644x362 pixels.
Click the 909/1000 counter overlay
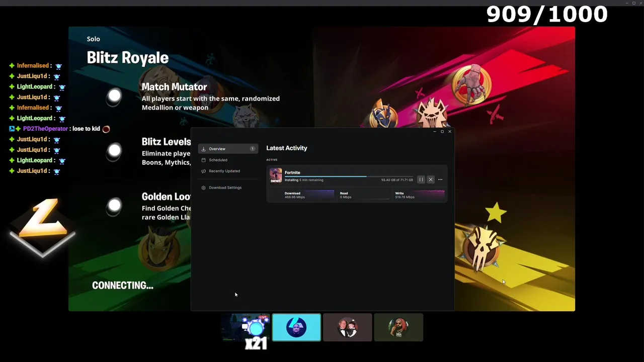(547, 15)
